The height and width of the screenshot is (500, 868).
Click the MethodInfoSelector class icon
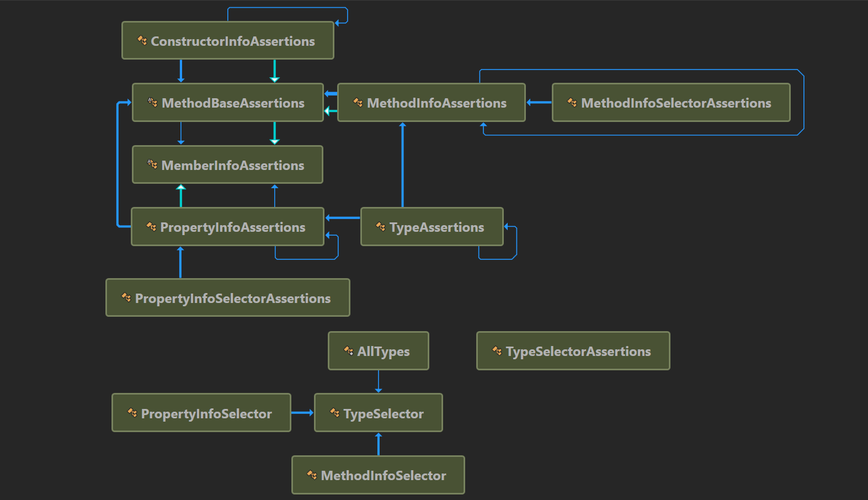312,475
